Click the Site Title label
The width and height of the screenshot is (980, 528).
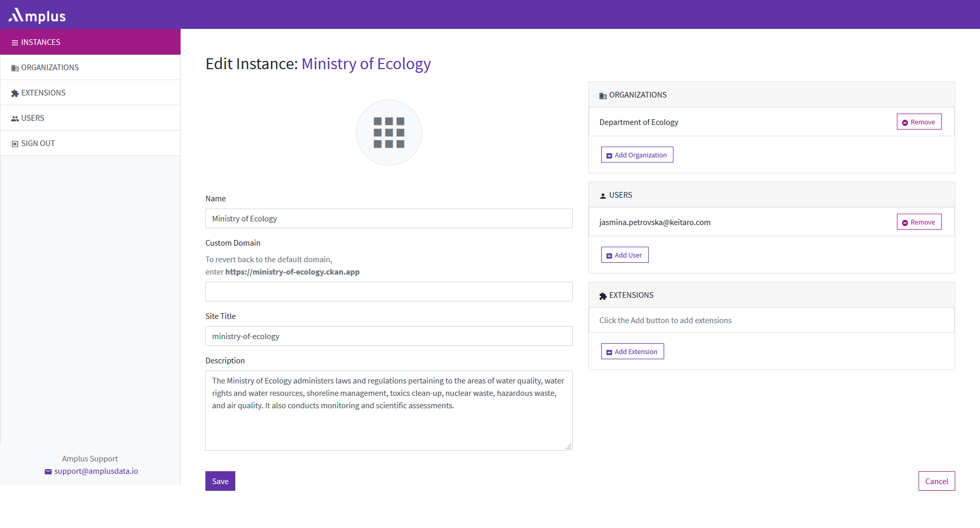(220, 316)
